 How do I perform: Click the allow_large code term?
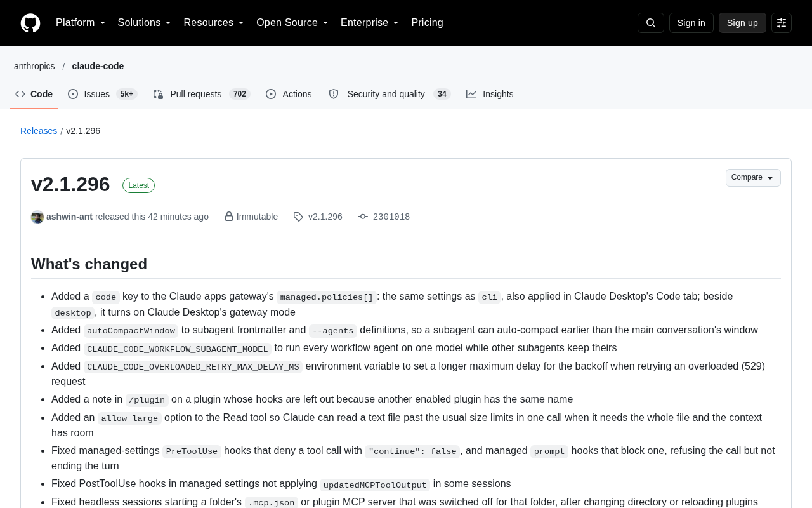(x=129, y=418)
